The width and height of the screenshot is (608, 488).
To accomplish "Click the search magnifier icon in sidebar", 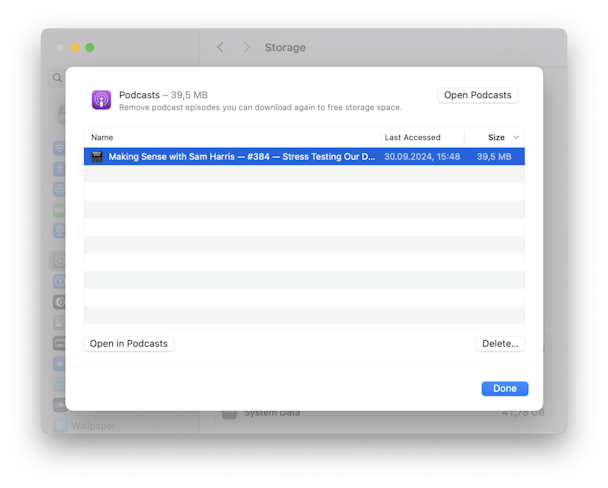I will [x=57, y=78].
